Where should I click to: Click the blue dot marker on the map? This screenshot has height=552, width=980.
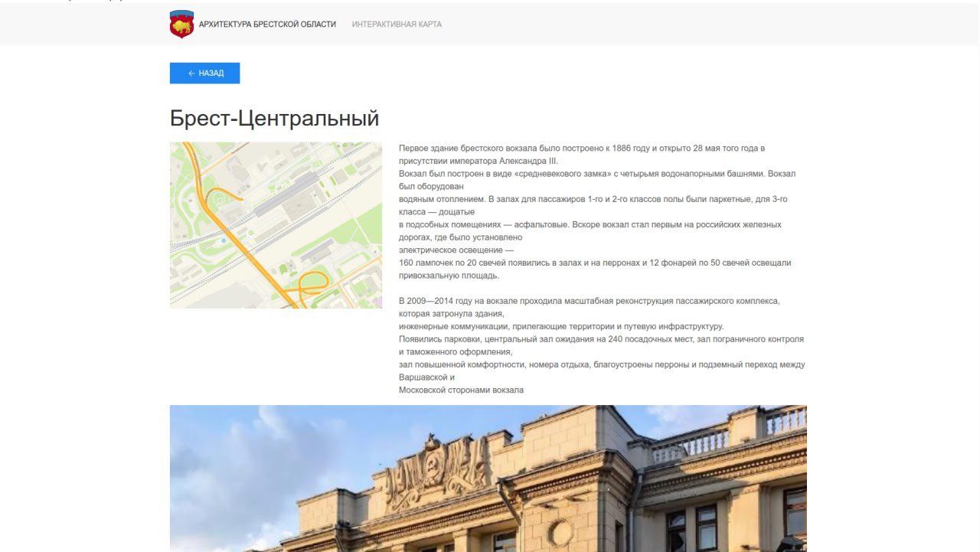(x=224, y=240)
